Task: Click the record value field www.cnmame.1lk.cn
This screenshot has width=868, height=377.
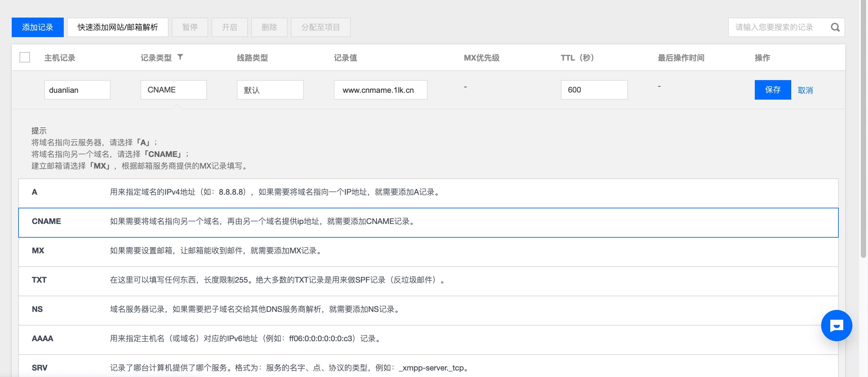Action: (x=380, y=90)
